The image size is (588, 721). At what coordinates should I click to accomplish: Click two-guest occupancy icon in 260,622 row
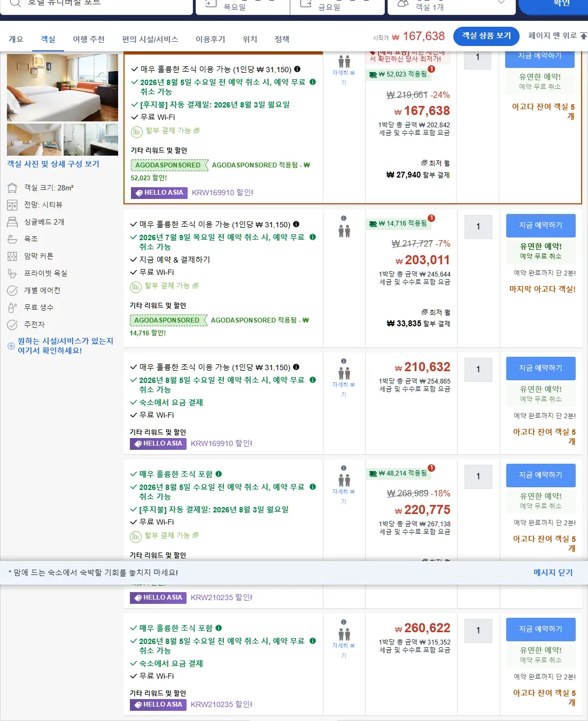tap(344, 634)
